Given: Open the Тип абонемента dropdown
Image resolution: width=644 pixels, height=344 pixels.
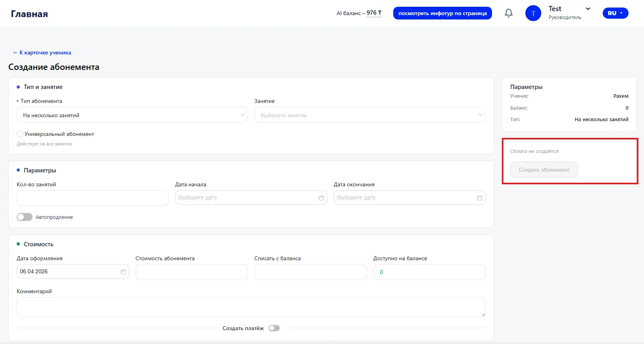Looking at the screenshot, I should [x=132, y=115].
